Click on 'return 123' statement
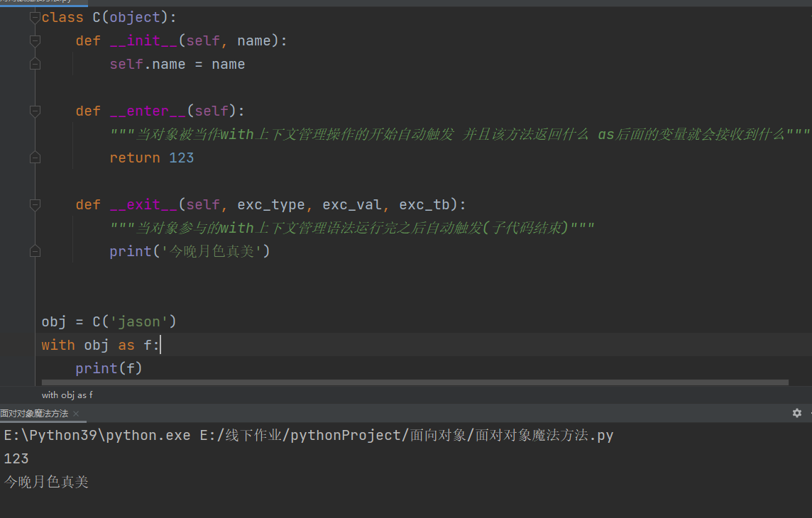 152,158
